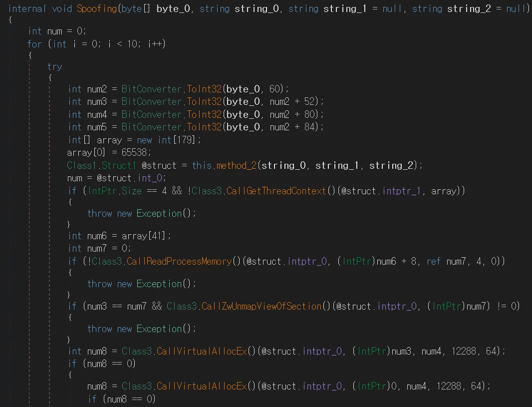Screen dimensions: 532x407
Task: Click the 'num3 == num7' comparison
Action: coord(117,306)
